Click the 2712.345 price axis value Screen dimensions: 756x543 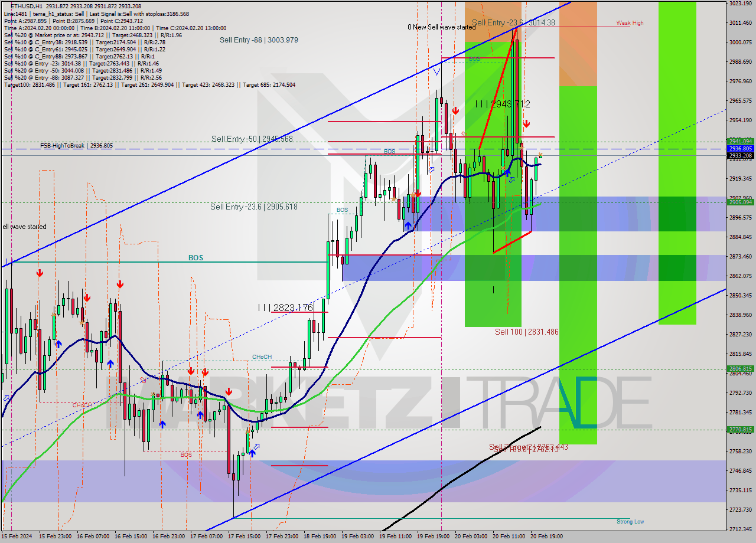click(740, 529)
